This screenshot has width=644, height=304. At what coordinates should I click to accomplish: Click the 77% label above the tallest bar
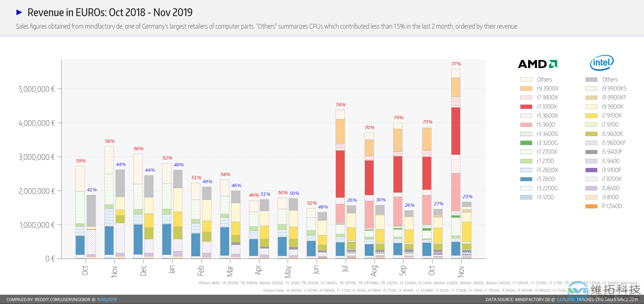(456, 64)
